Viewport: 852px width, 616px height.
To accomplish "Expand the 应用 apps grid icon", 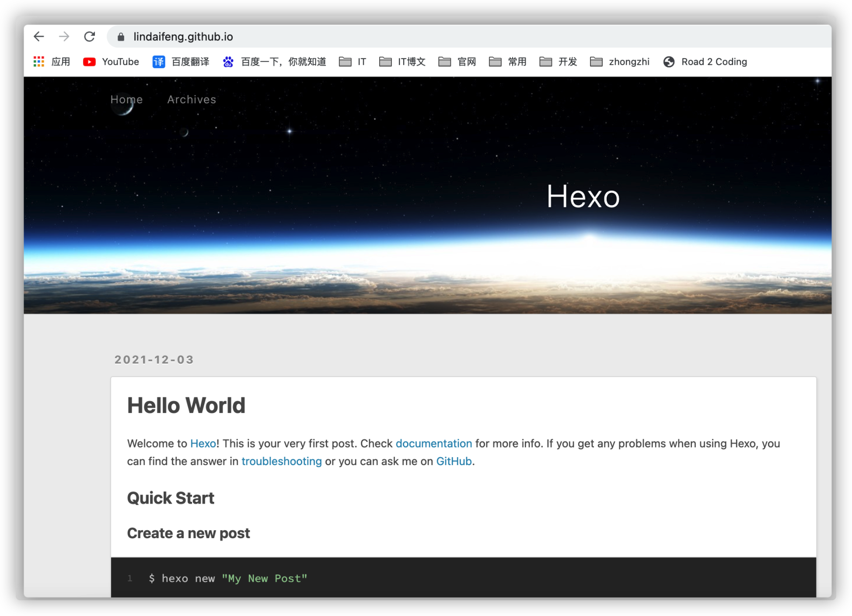I will (x=38, y=61).
